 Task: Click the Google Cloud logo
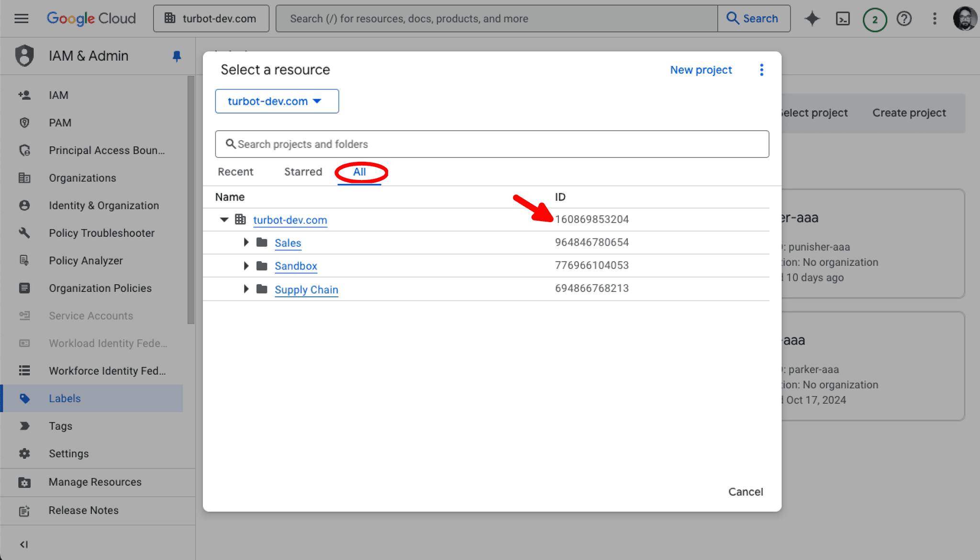(x=91, y=19)
